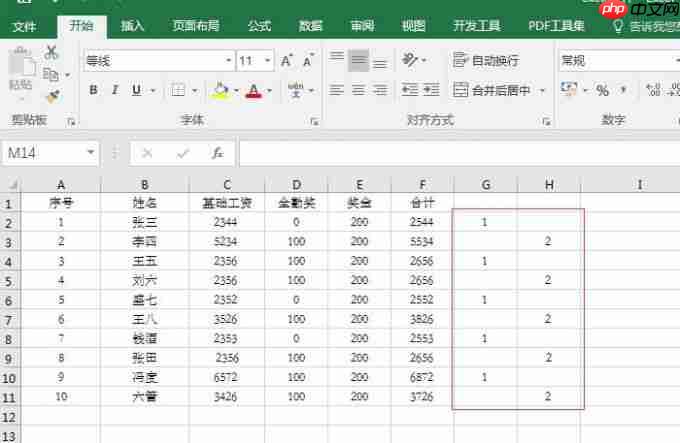Image resolution: width=680 pixels, height=443 pixels.
Task: Click the text orientation icon
Action: [x=410, y=60]
